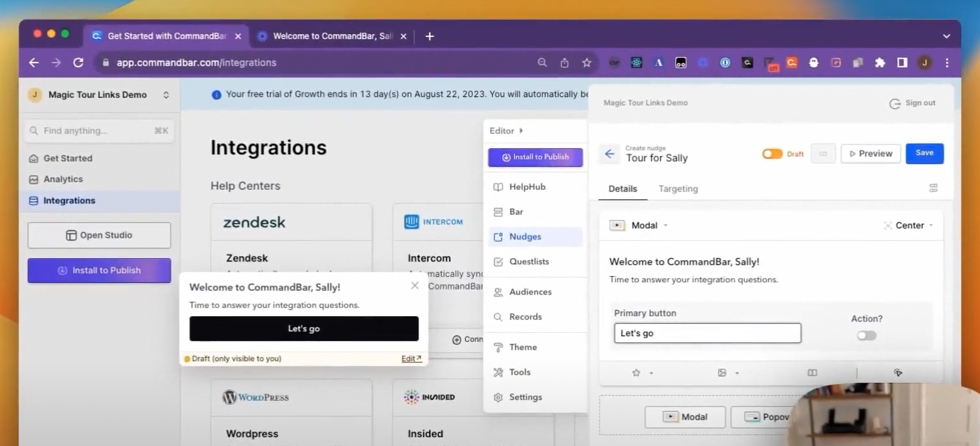Click the Tools wrench icon in Editor menu
The image size is (980, 446).
click(x=498, y=373)
